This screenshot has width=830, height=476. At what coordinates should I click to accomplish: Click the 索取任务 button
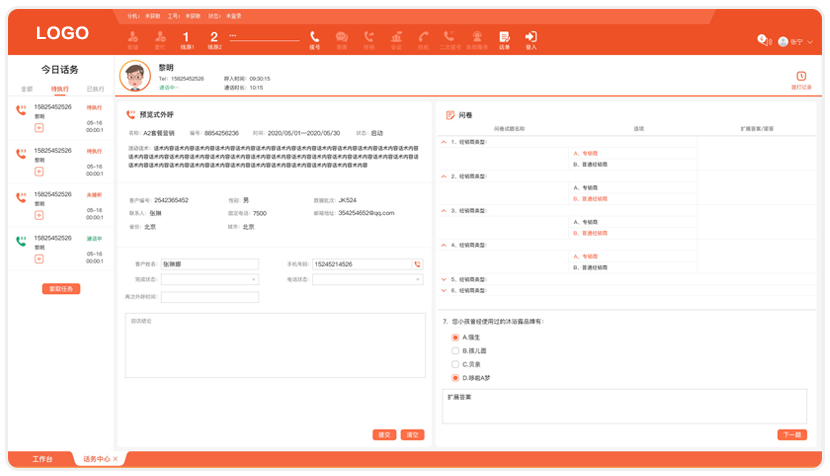[61, 289]
